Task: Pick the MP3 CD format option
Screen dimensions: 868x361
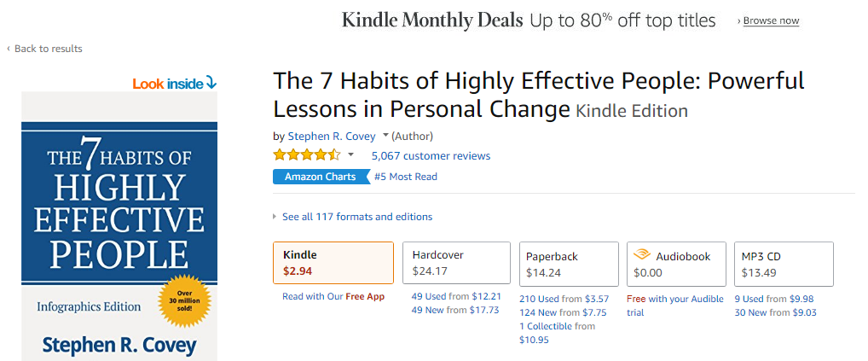Action: tap(784, 264)
